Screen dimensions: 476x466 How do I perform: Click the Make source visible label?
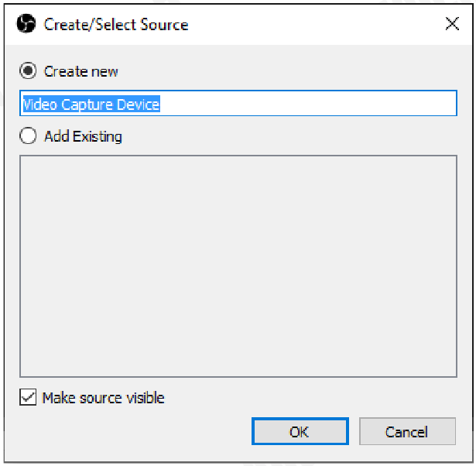pos(103,398)
